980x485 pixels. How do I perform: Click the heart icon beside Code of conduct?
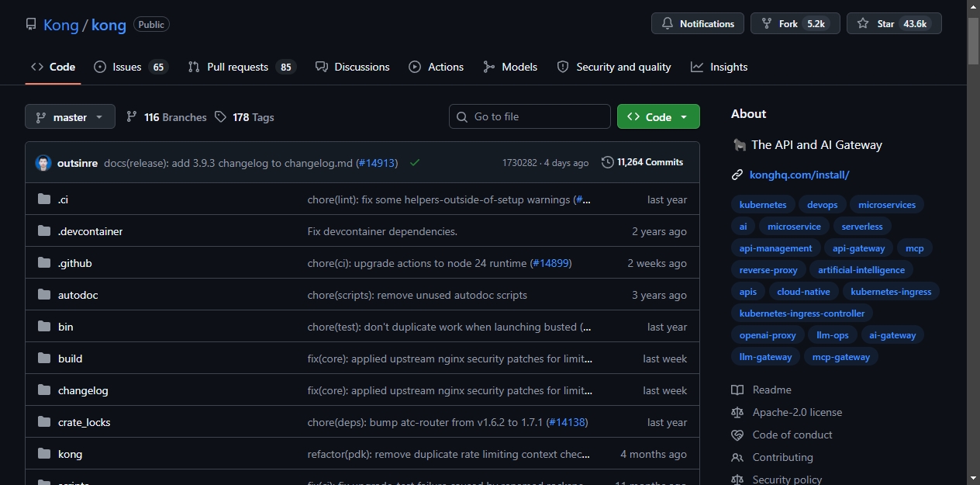click(737, 435)
